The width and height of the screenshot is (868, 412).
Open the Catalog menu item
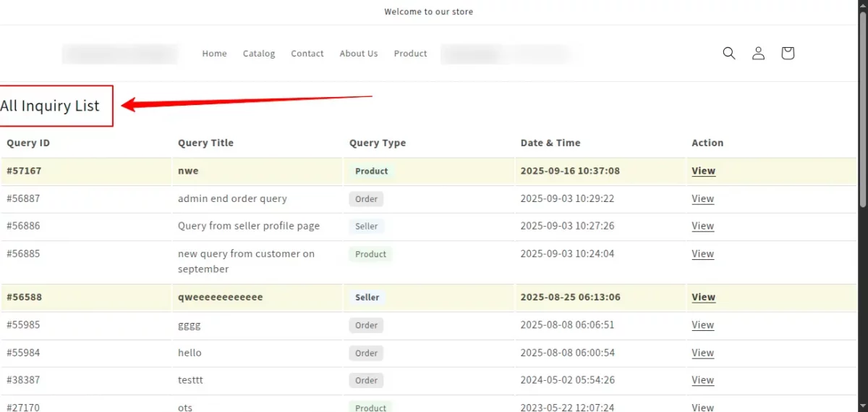point(259,54)
